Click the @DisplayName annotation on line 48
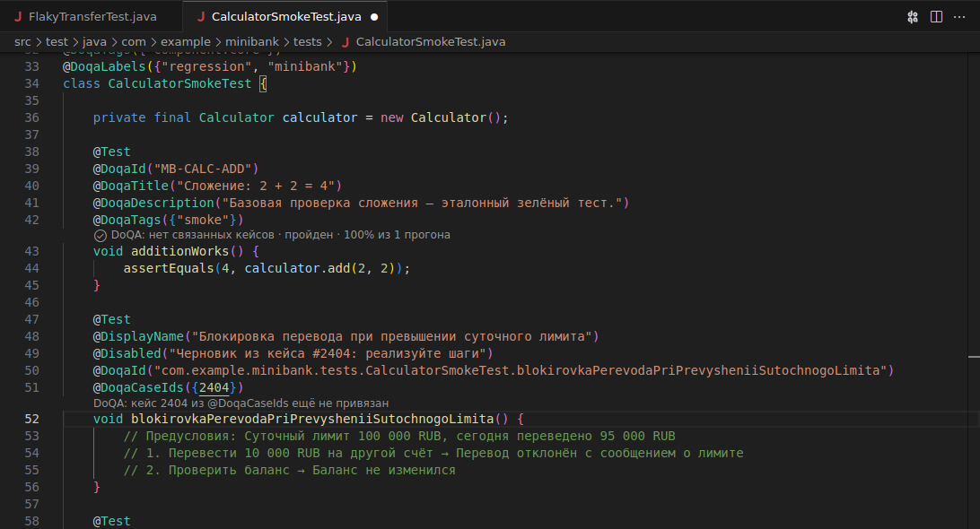Image resolution: width=980 pixels, height=529 pixels. (x=138, y=336)
